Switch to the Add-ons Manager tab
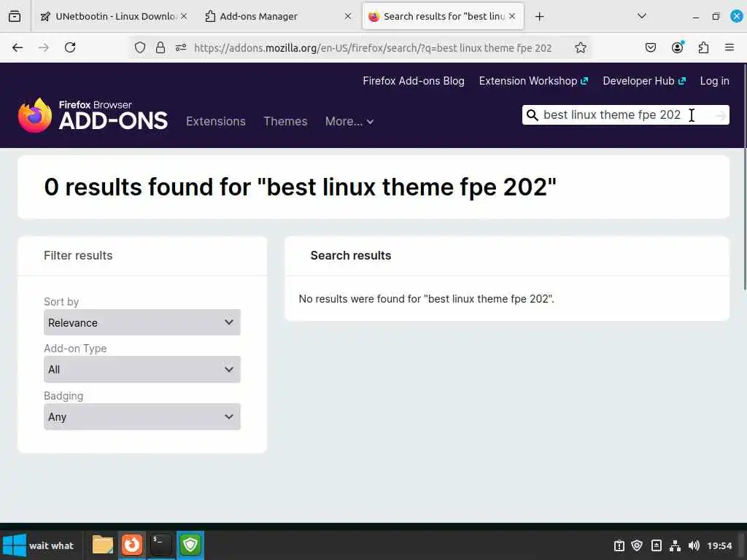This screenshot has width=747, height=560. 278,16
